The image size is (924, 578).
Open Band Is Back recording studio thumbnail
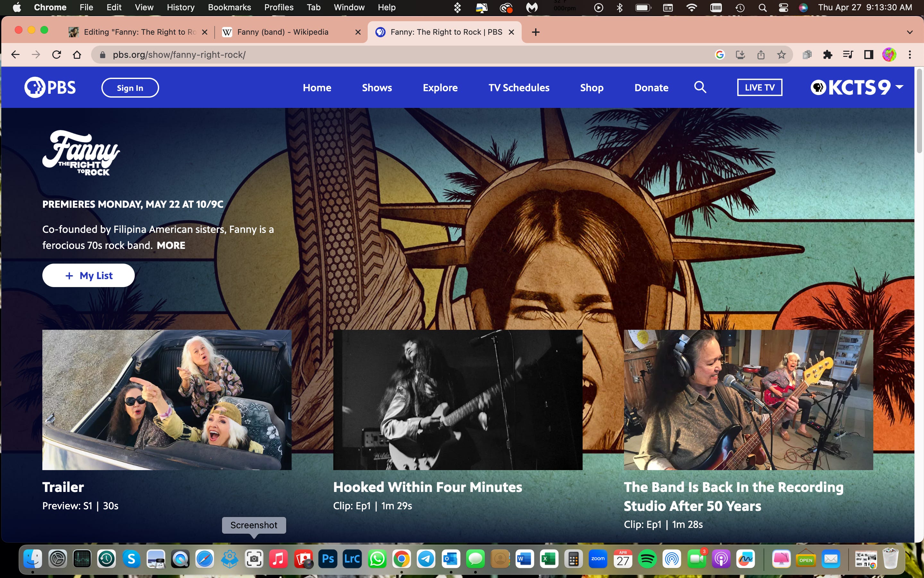click(x=749, y=400)
